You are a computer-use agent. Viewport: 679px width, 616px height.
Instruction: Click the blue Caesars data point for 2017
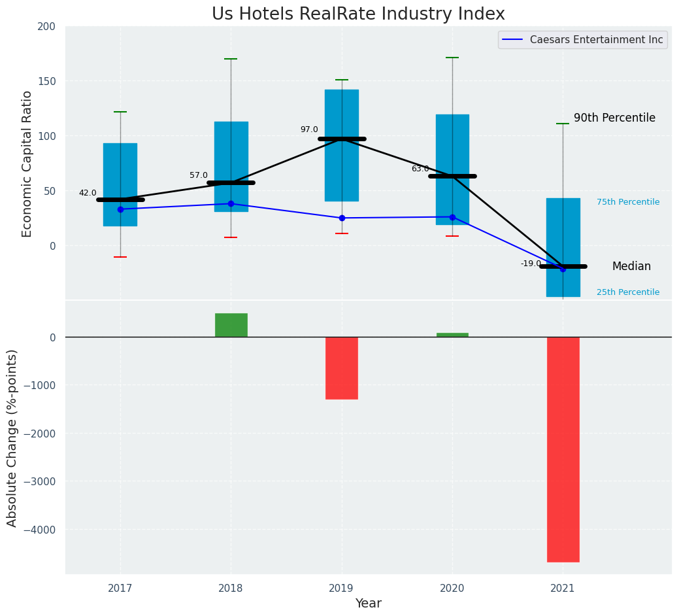point(120,209)
